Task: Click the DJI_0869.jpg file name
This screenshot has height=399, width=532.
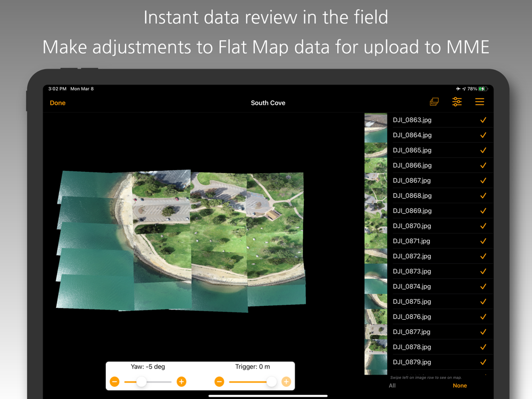Action: (x=412, y=211)
